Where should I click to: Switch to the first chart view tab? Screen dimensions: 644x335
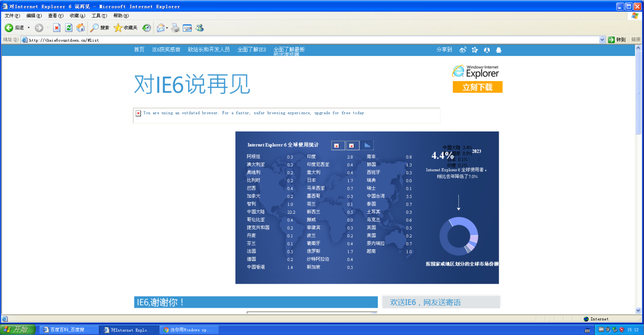point(338,145)
